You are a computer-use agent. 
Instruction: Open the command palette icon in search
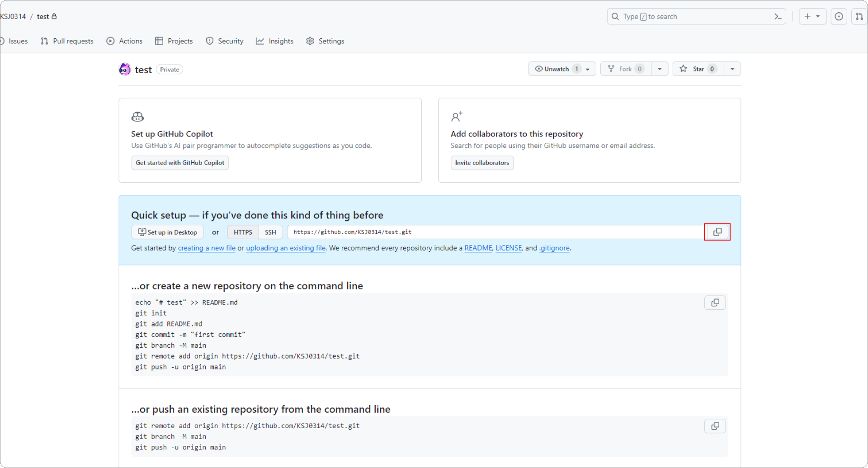(778, 17)
